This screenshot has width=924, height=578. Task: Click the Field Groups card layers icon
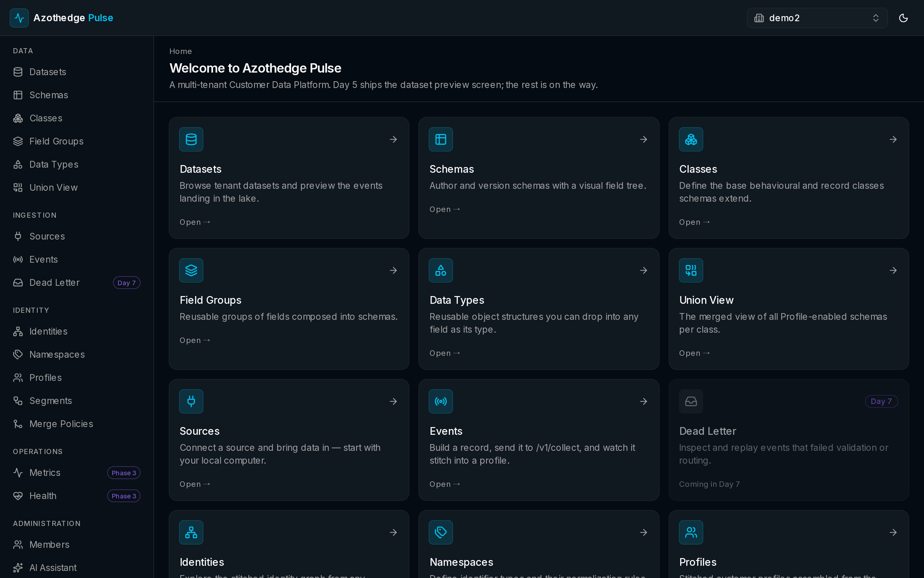tap(191, 270)
